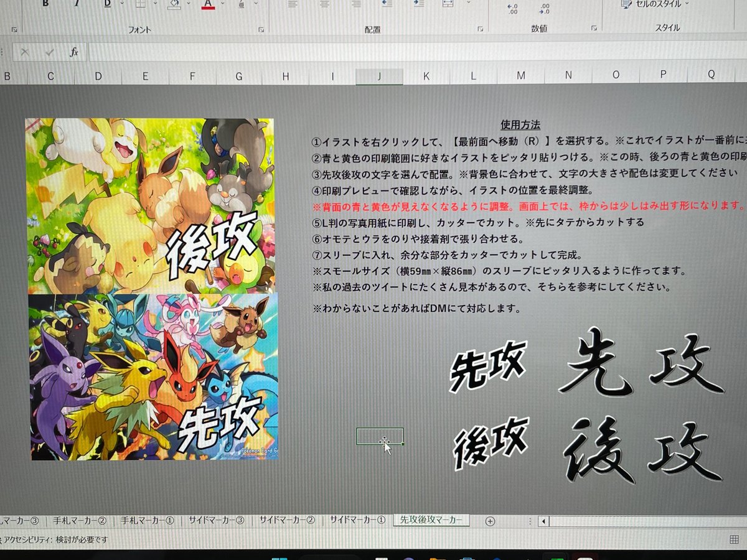The image size is (747, 560).
Task: Select the comic-style 後攻 text graphic
Action: point(491,443)
